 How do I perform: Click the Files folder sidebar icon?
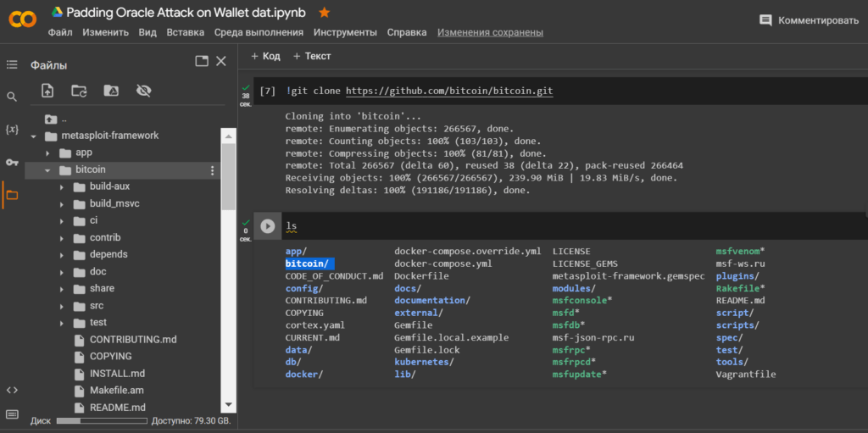coord(12,195)
